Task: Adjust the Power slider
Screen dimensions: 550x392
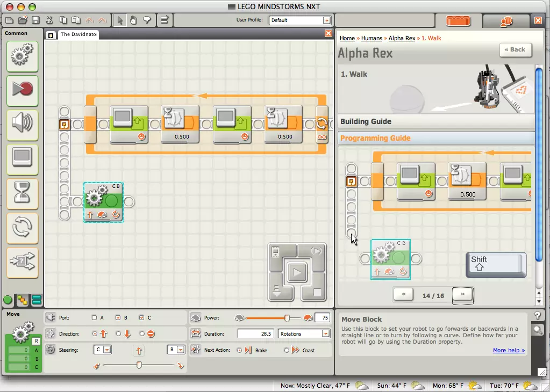Action: tap(287, 318)
